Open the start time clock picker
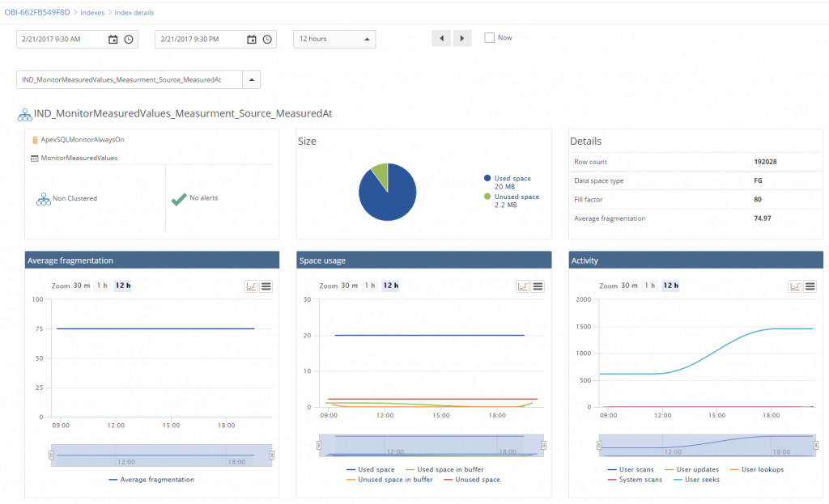Image resolution: width=829 pixels, height=504 pixels. [127, 38]
